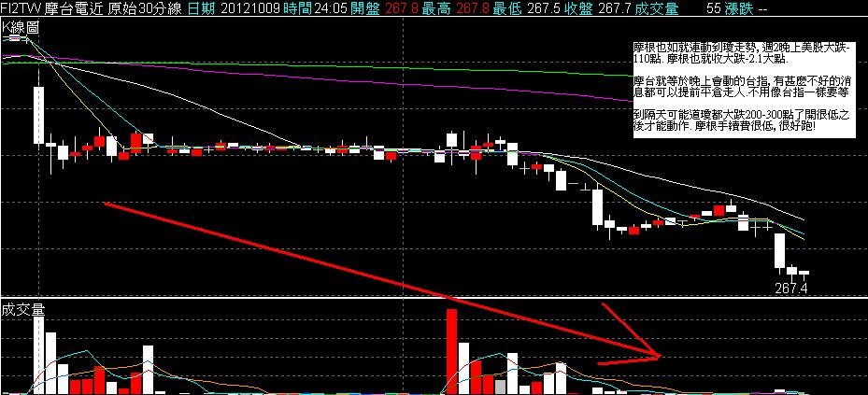Click the note line starting "到隔天可能道瓊"
The image size is (868, 395).
[x=741, y=115]
